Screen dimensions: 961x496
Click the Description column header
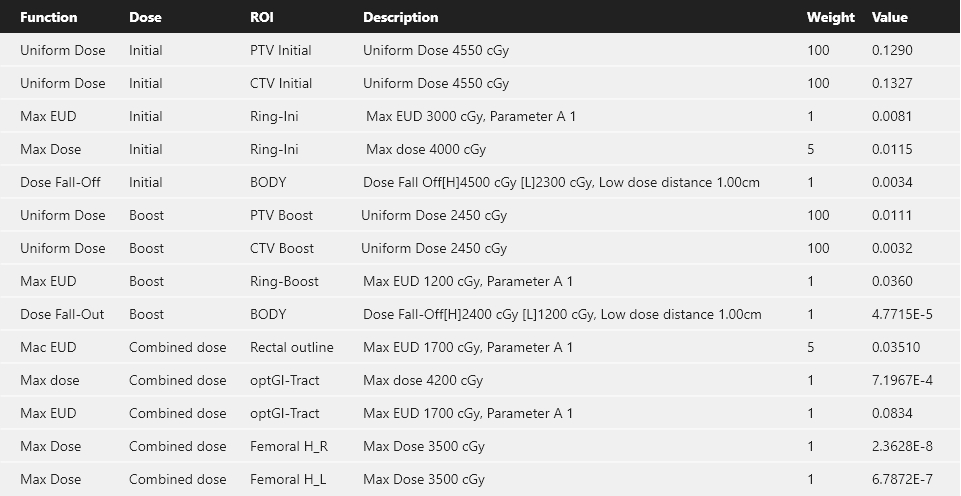pyautogui.click(x=400, y=17)
